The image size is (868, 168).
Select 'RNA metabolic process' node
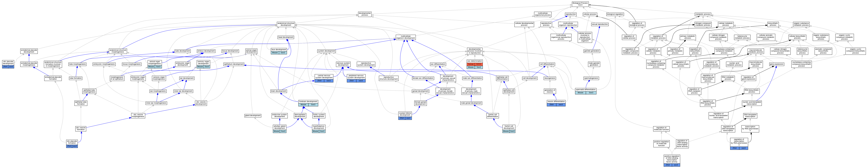(728, 78)
